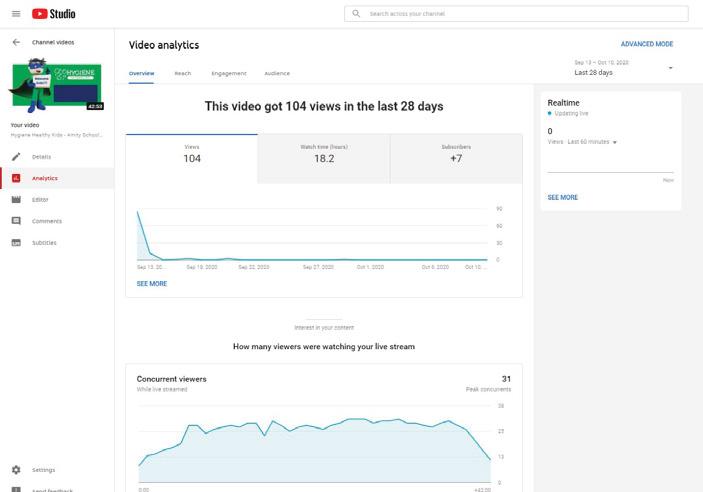Open the Subtitles icon in sidebar
Screen dimensions: 703x492
[x=16, y=243]
